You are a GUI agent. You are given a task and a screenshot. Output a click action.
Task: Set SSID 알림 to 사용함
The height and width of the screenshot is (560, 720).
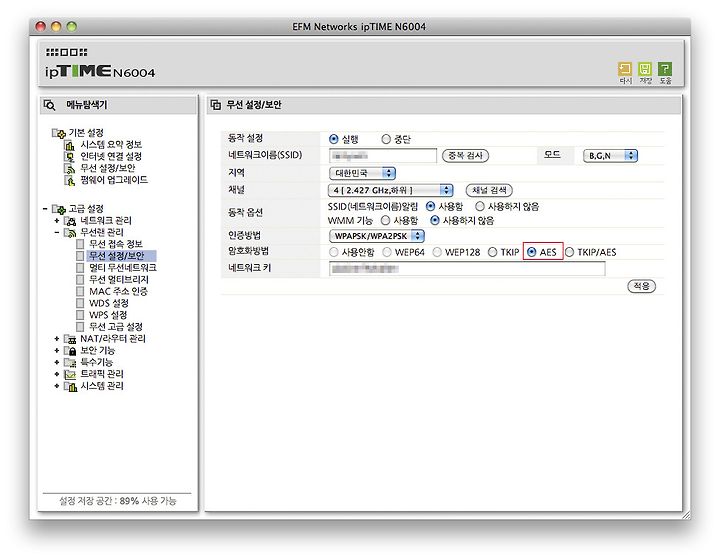click(x=430, y=207)
